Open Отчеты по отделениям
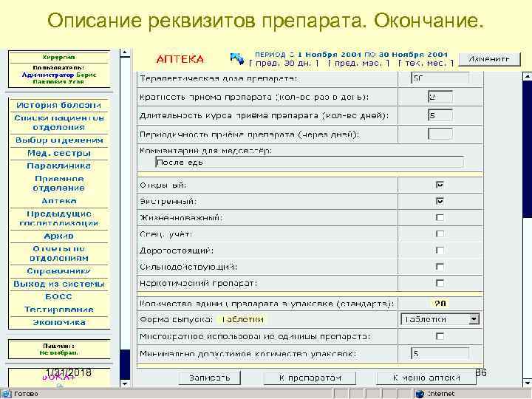 (58, 253)
